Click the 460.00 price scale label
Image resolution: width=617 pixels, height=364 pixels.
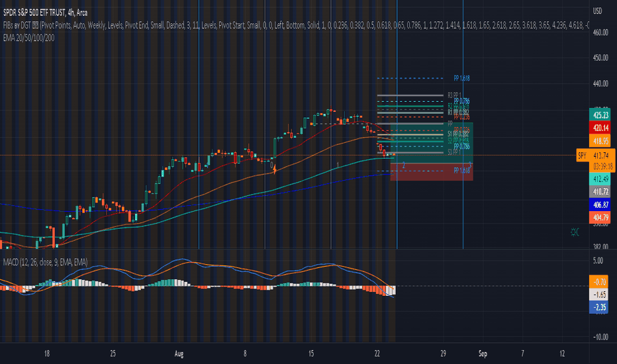[x=600, y=32]
